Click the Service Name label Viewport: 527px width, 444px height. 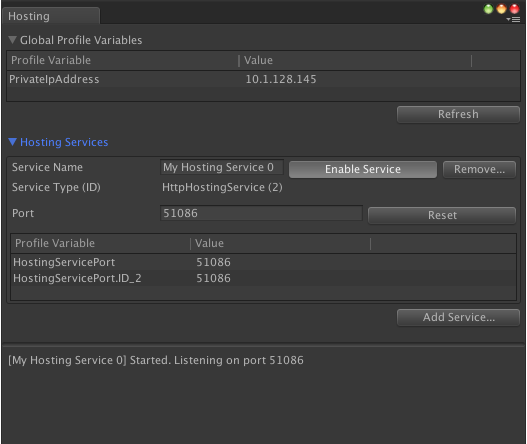pyautogui.click(x=47, y=167)
